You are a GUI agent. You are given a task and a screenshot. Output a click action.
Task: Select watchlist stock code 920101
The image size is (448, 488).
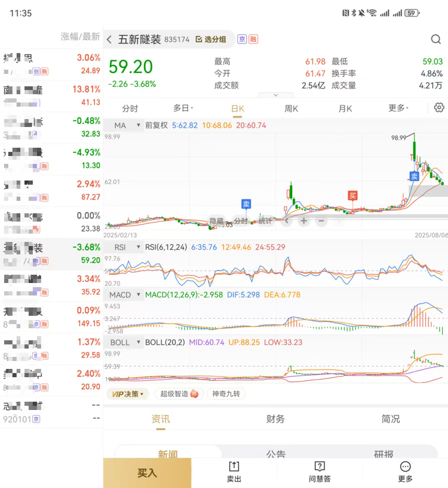(51, 412)
